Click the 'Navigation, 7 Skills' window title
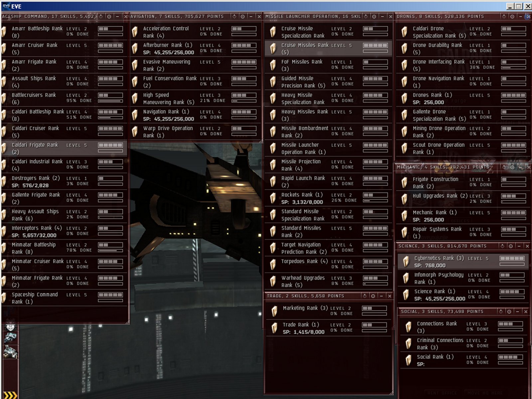This screenshot has width=532, height=399. tap(177, 16)
